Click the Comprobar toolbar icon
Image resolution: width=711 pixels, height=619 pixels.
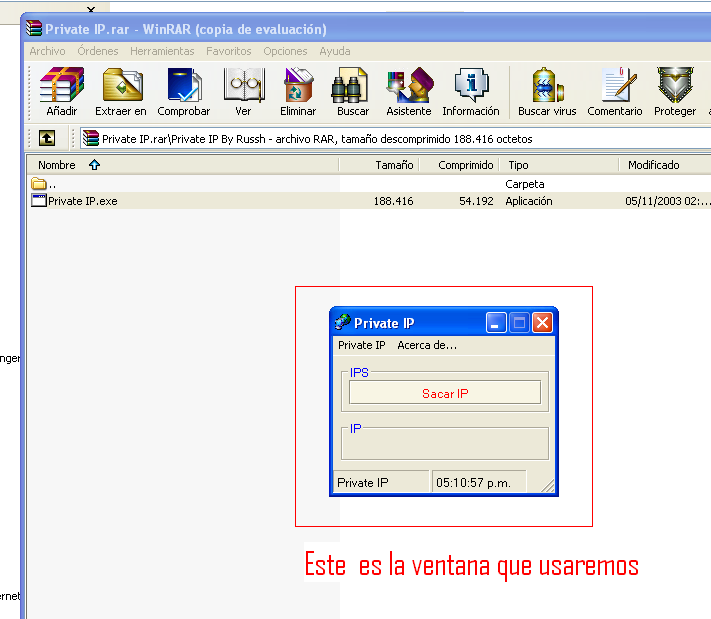(x=184, y=84)
